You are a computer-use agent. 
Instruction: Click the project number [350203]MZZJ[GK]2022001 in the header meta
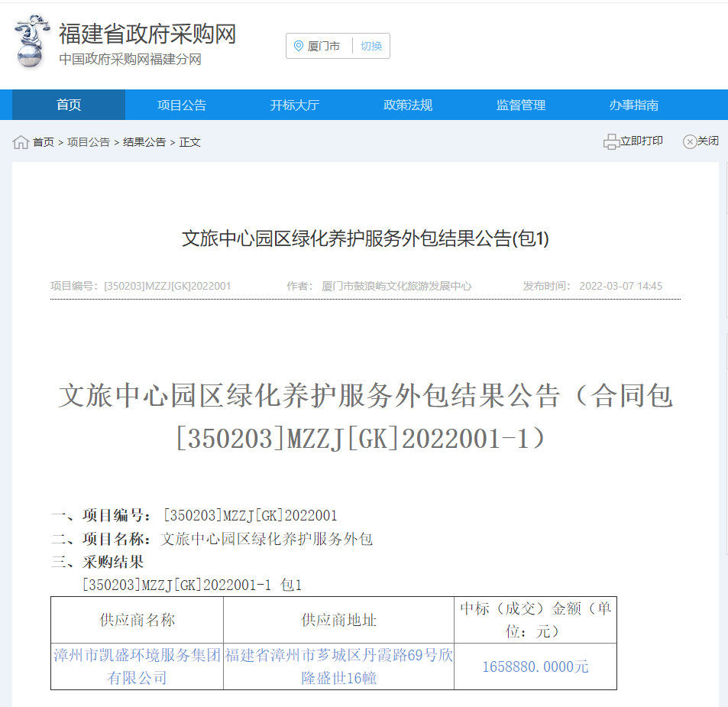(x=167, y=286)
